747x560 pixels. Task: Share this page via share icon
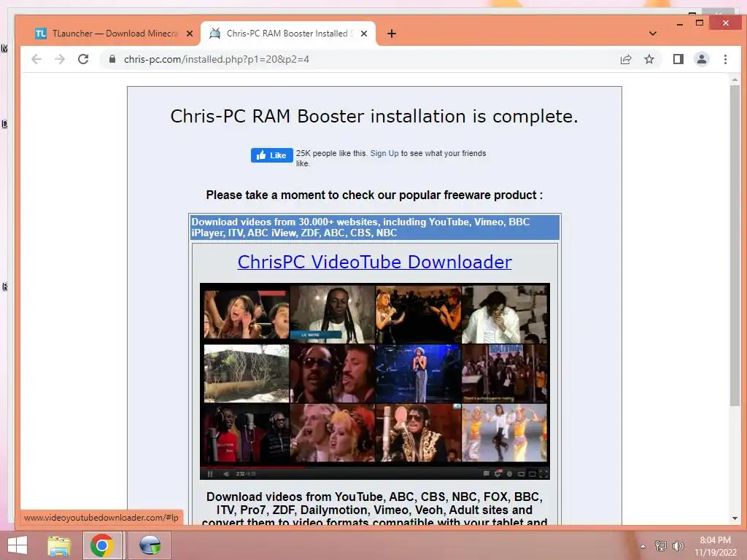pos(625,59)
